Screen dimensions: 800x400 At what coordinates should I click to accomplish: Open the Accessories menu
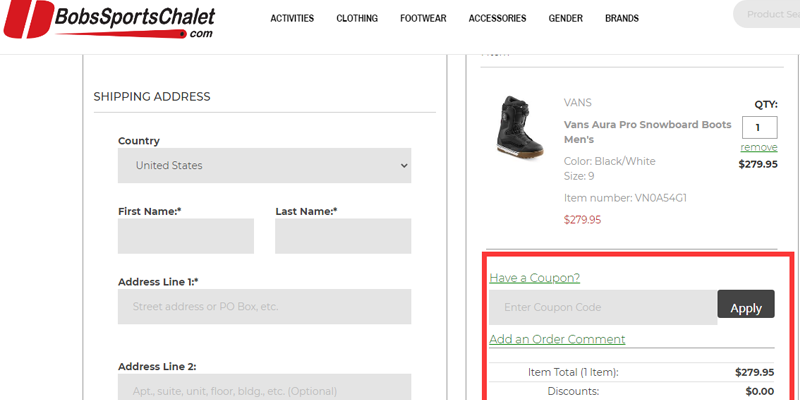497,18
